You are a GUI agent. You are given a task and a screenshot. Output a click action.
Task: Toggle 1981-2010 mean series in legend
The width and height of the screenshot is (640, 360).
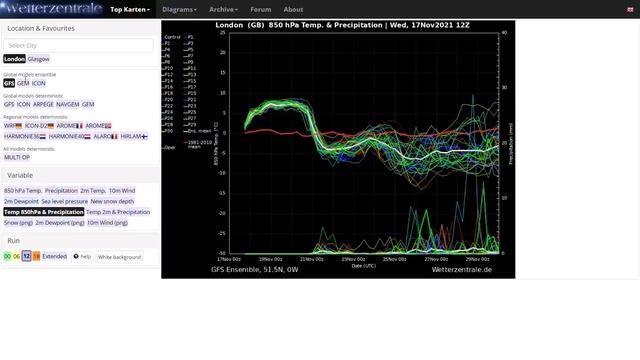pos(199,144)
